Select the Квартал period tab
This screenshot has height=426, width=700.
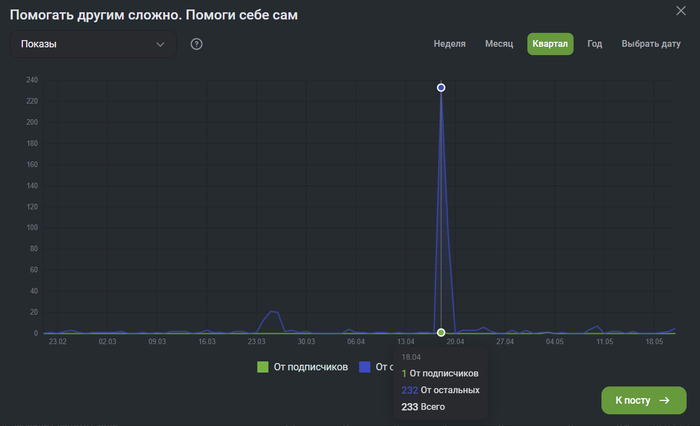click(x=550, y=44)
